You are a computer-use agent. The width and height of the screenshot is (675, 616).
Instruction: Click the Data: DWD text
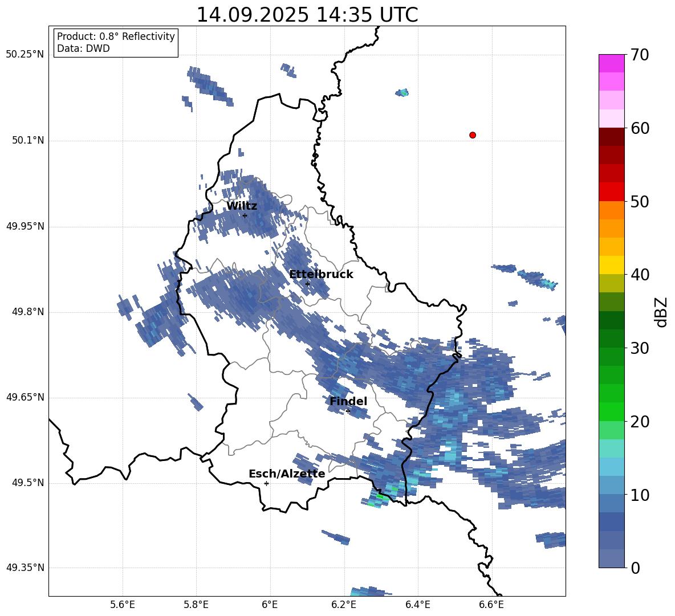[83, 48]
